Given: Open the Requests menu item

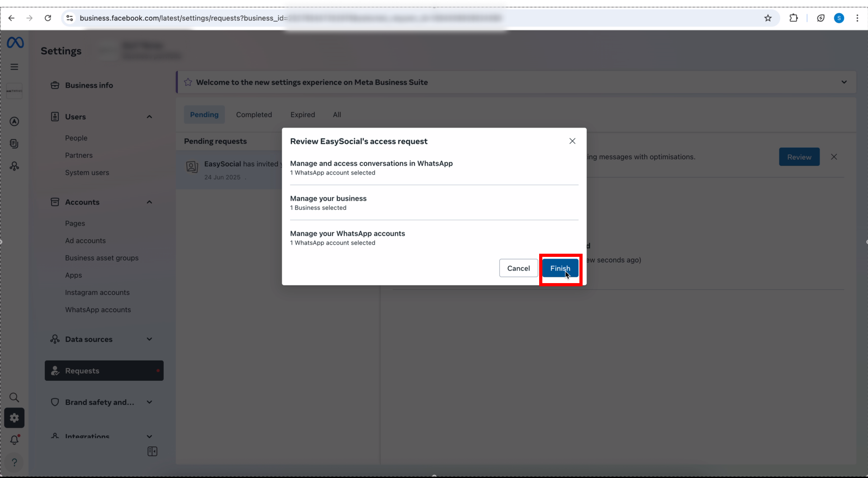Looking at the screenshot, I should pos(104,370).
